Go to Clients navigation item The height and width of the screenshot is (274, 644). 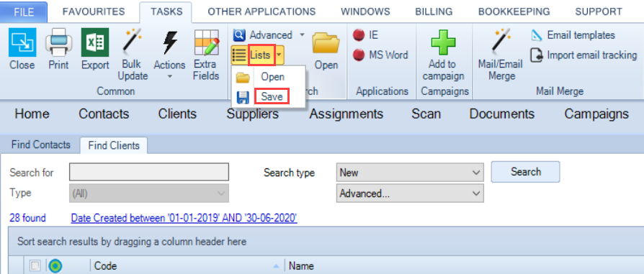[177, 114]
